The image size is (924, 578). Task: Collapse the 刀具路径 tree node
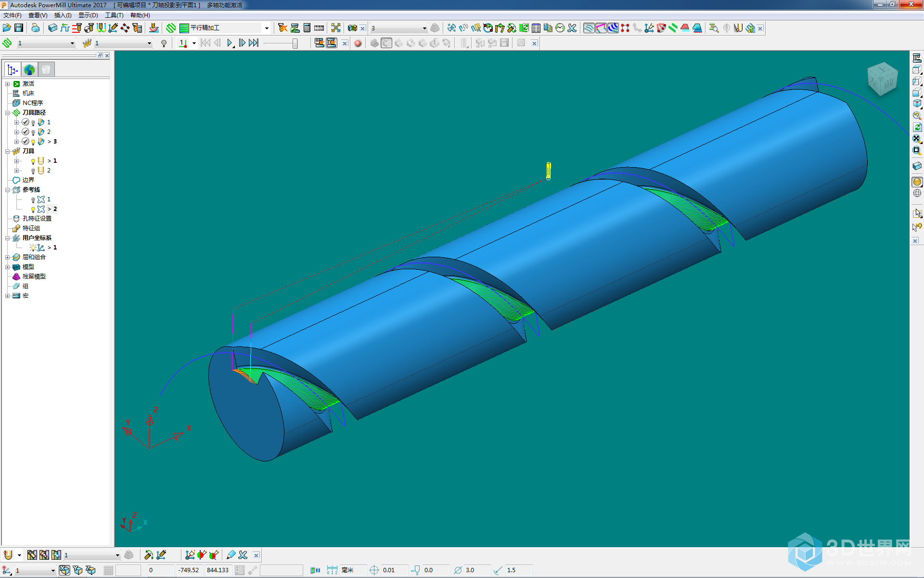click(8, 113)
